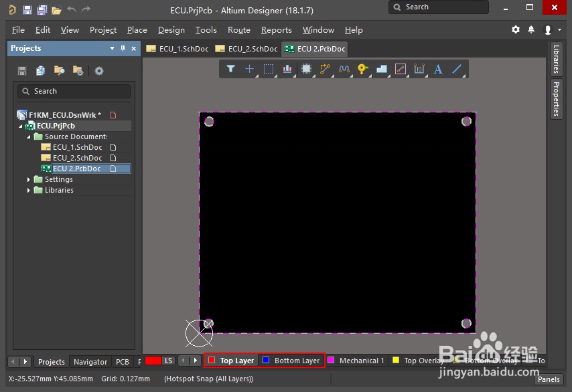Select the F1KM_ECU.DsnWrk workspace
The width and height of the screenshot is (572, 392).
tap(65, 115)
